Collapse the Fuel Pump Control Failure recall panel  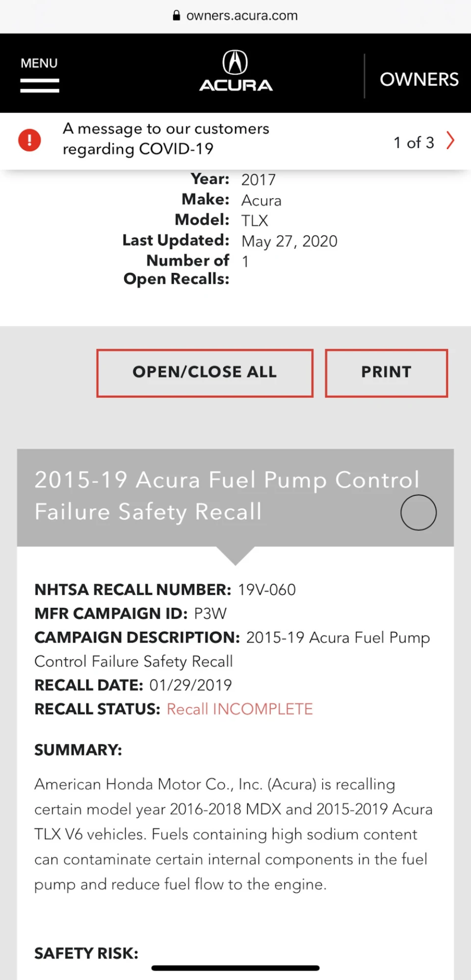coord(235,497)
